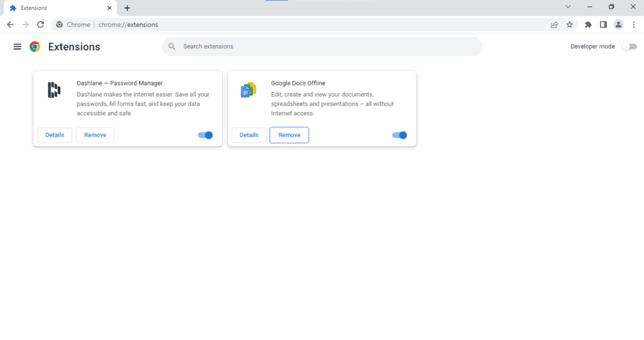Close the Extensions tab
The height and width of the screenshot is (340, 644).
tap(109, 8)
